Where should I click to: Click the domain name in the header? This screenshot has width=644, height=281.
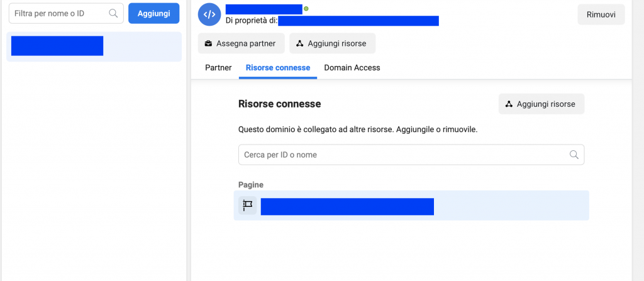coord(264,9)
